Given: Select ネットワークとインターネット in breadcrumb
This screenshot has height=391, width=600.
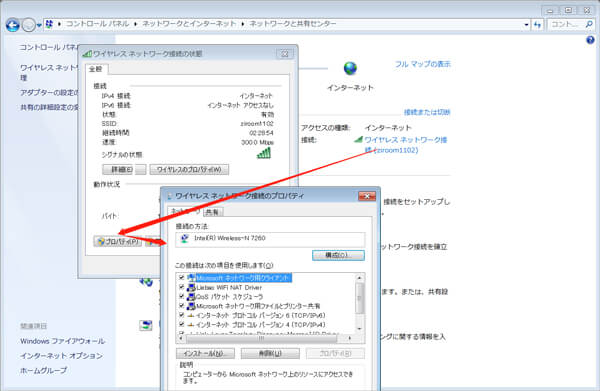Looking at the screenshot, I should 189,24.
